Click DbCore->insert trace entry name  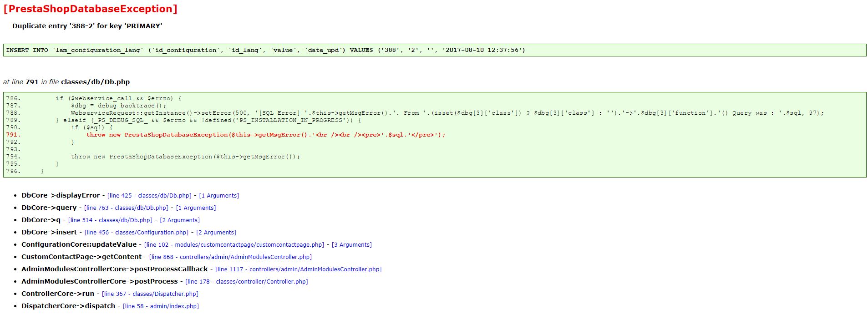coord(49,232)
